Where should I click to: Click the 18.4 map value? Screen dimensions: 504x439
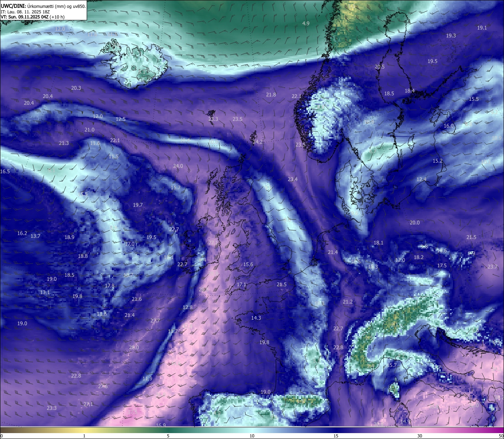click(x=410, y=91)
